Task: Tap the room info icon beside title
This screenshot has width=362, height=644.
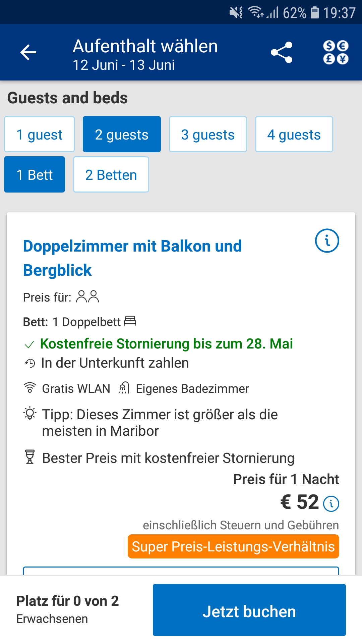Action: pos(327,241)
